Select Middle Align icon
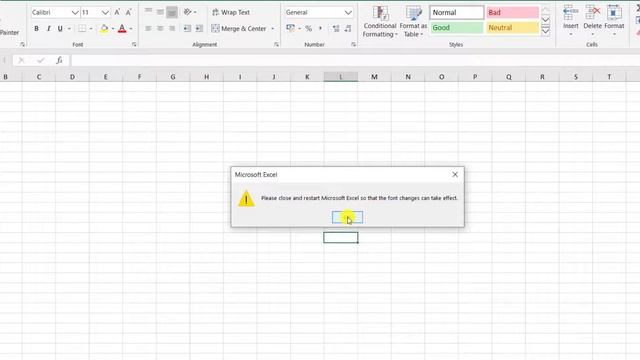 pyautogui.click(x=160, y=12)
